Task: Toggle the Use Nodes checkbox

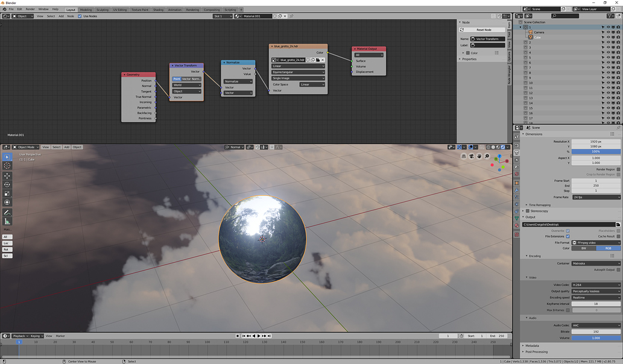Action: [81, 16]
